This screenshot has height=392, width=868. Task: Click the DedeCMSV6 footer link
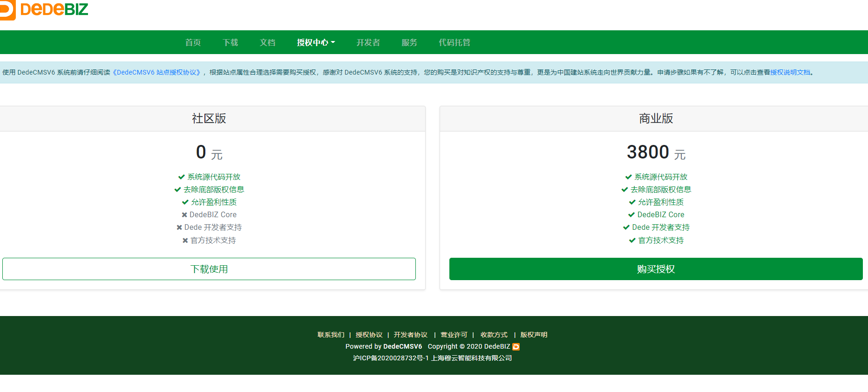[x=402, y=346]
